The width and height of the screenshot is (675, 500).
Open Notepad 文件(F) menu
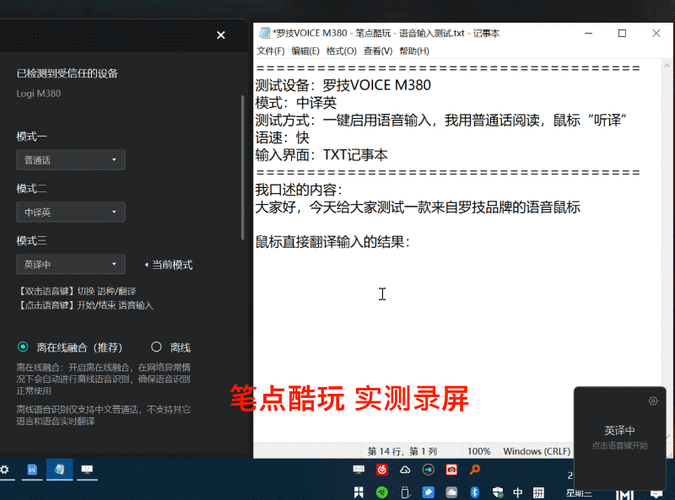[x=270, y=51]
